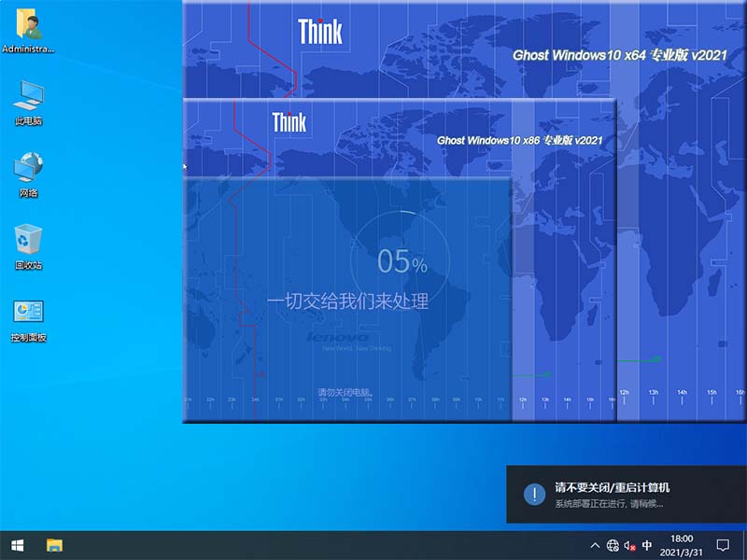Switch input method via 中 indicator
Image resolution: width=747 pixels, height=560 pixels.
click(x=647, y=545)
